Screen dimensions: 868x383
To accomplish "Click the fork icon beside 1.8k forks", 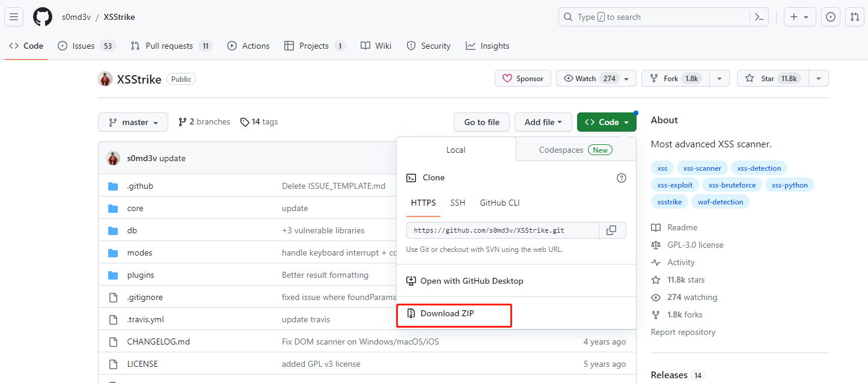I will tap(656, 315).
